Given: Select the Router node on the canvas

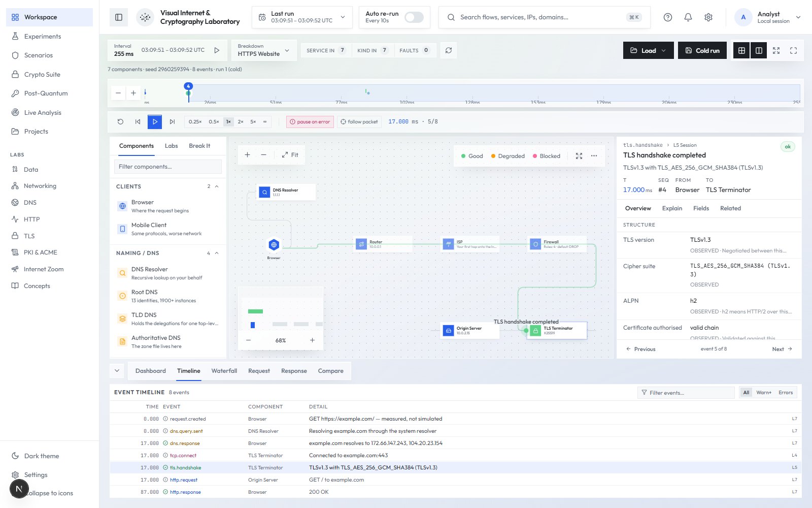Looking at the screenshot, I should click(x=383, y=244).
